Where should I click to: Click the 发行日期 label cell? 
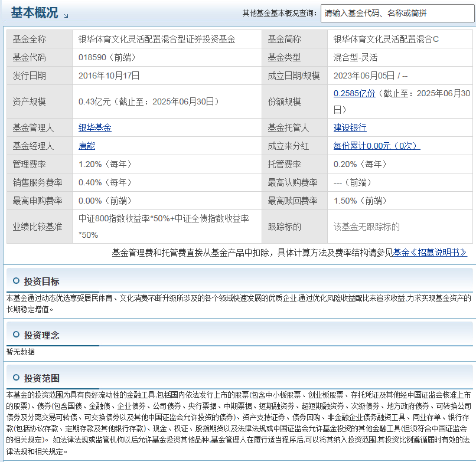pos(40,76)
